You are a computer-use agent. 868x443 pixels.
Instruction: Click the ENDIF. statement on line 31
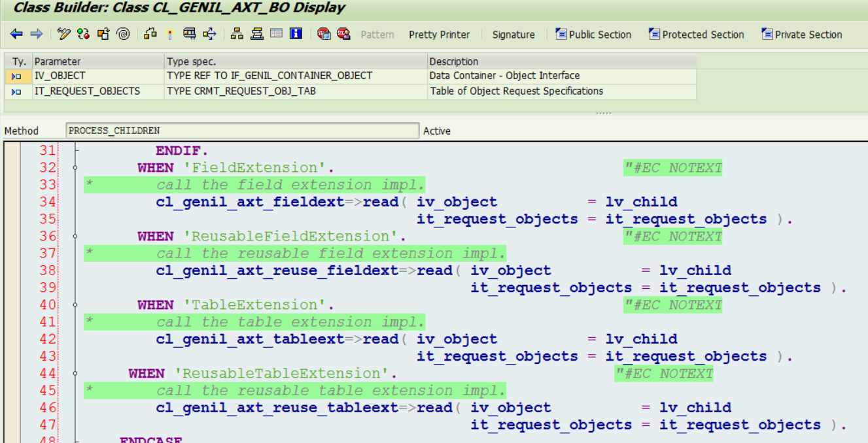click(182, 151)
